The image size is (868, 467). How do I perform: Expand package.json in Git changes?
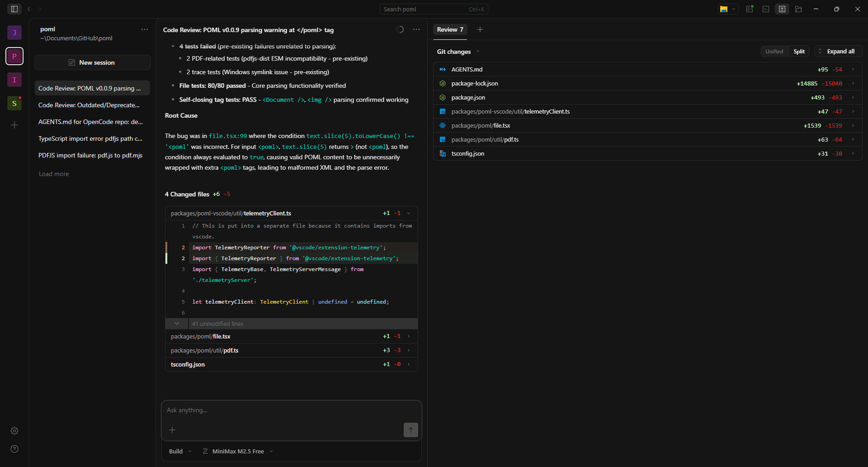pyautogui.click(x=648, y=97)
